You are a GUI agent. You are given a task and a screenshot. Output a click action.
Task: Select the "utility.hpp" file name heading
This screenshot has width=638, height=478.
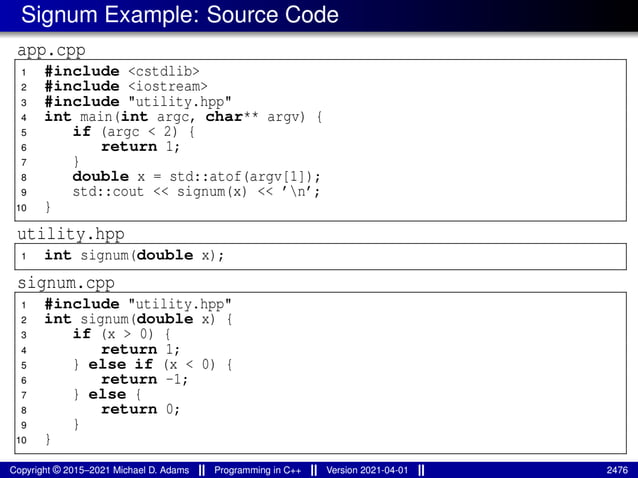click(x=71, y=234)
